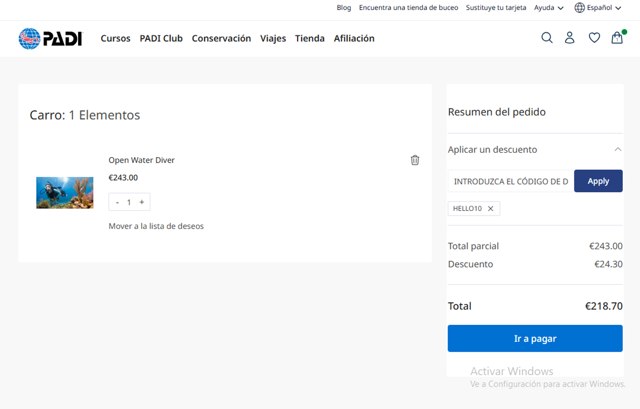Click Encuentra una tienda de buceo
Viewport: 640px width, 409px height.
(409, 8)
